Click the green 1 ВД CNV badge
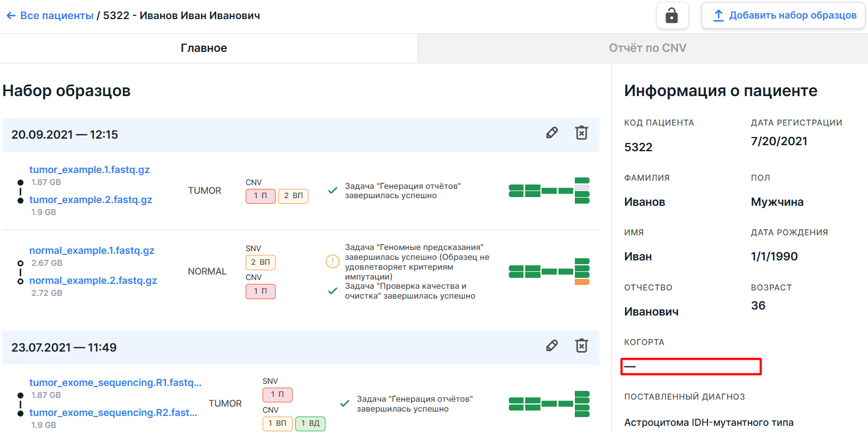This screenshot has width=868, height=434. pyautogui.click(x=310, y=424)
